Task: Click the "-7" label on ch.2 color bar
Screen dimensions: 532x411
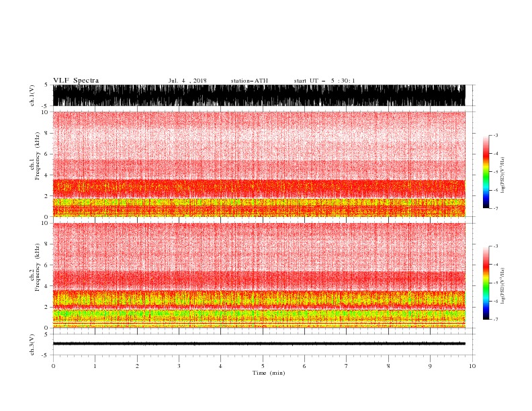Action: pyautogui.click(x=496, y=320)
